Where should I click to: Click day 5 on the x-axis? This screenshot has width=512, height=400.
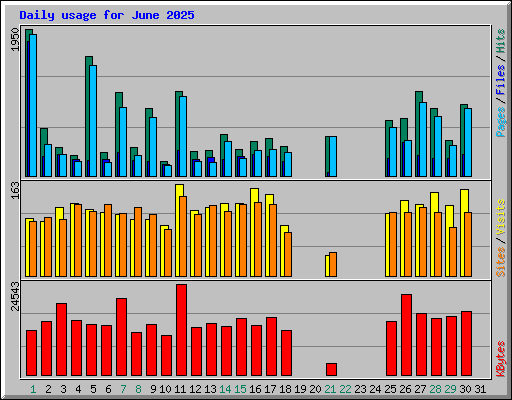93,389
